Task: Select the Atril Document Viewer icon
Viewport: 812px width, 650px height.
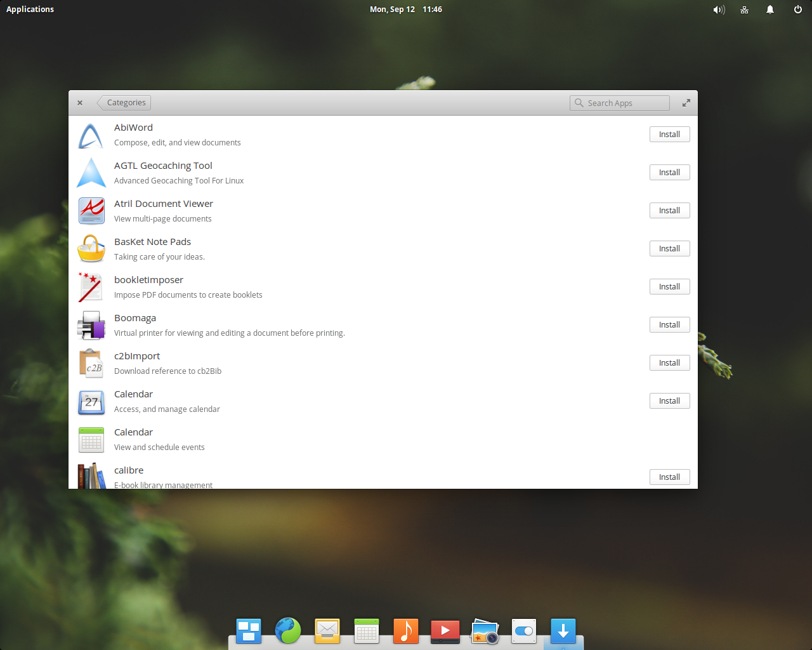Action: pos(91,211)
